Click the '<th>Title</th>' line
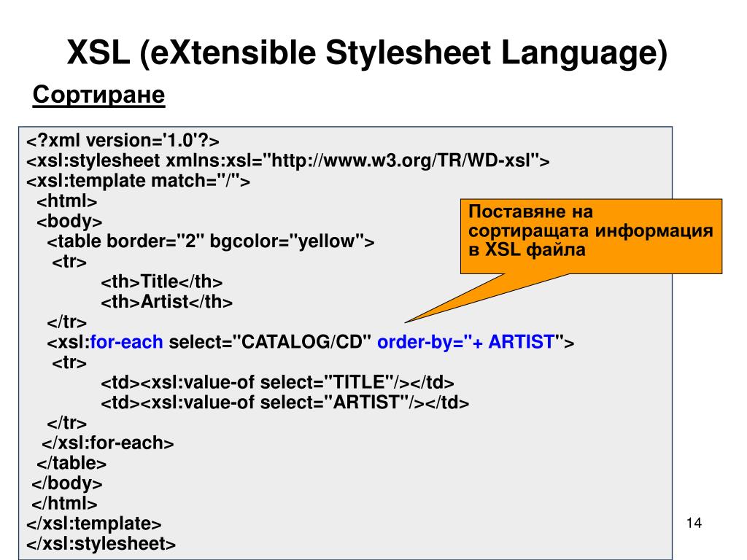Image resolution: width=747 pixels, height=560 pixels. (x=161, y=282)
